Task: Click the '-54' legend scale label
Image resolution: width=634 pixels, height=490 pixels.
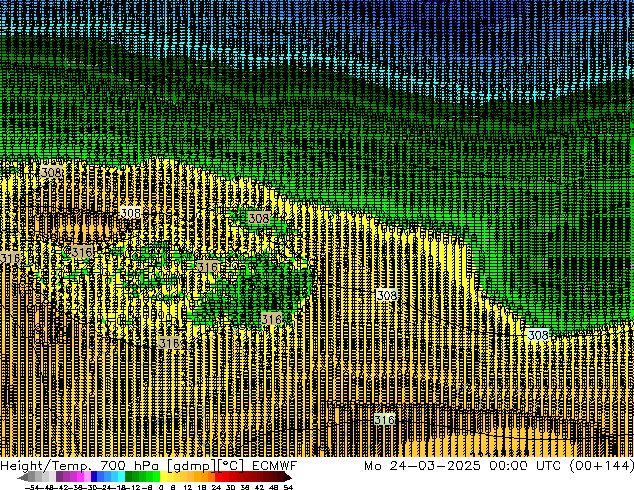Action: point(32,487)
